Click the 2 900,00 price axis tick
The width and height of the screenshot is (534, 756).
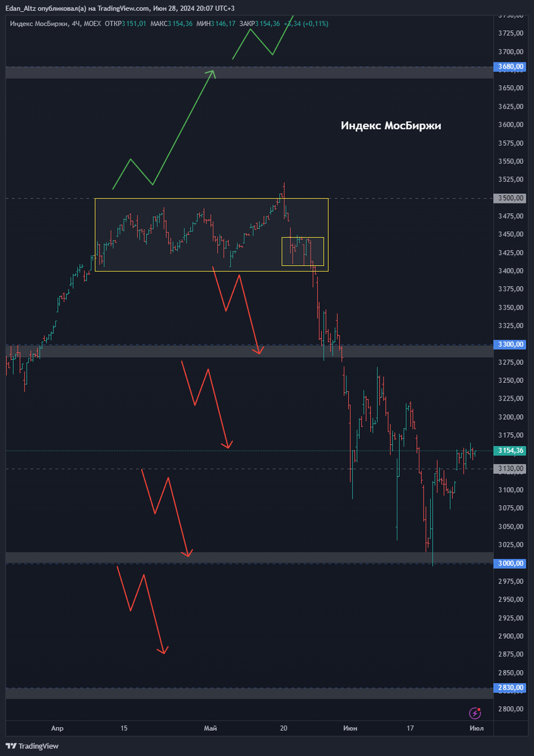click(x=511, y=636)
